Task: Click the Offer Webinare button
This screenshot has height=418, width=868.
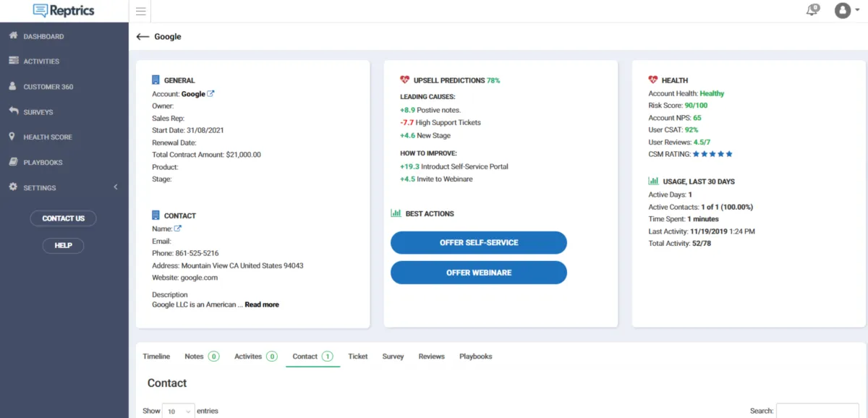Action: 479,273
